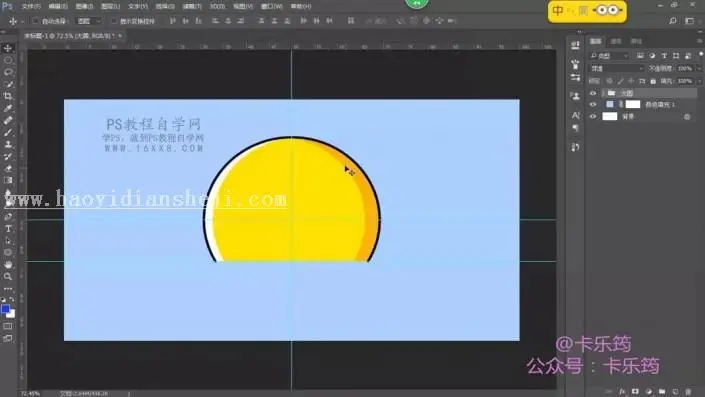Open the auto-select 图层 dropdown

pos(89,21)
